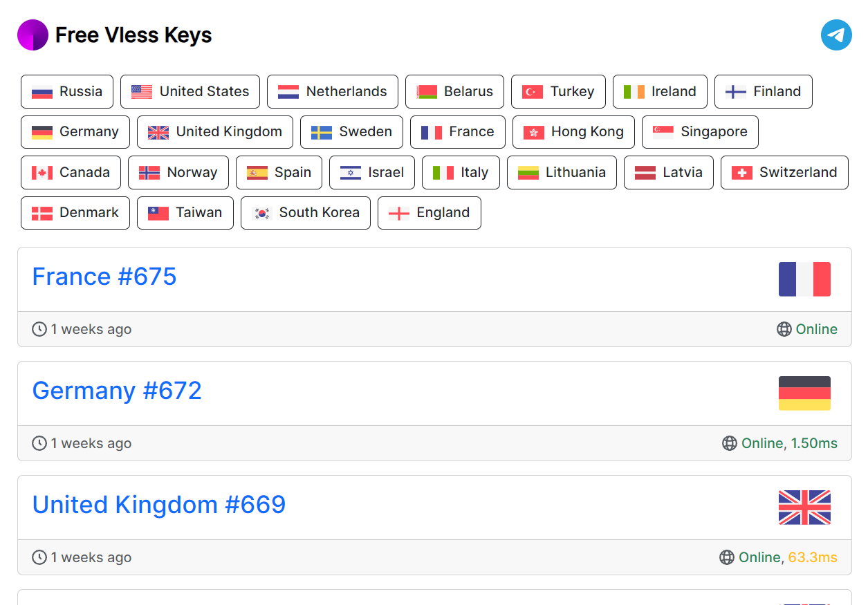Click the Russia flag in the filter bar

pyautogui.click(x=41, y=91)
